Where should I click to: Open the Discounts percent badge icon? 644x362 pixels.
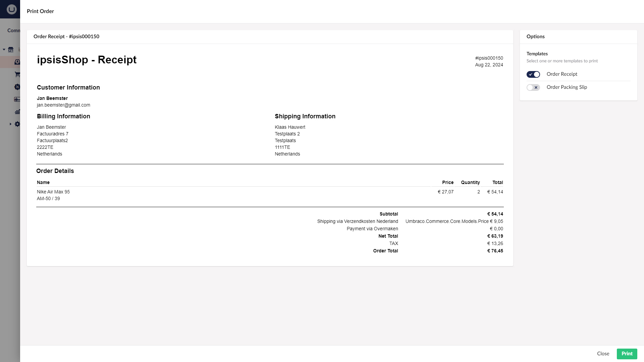(17, 87)
